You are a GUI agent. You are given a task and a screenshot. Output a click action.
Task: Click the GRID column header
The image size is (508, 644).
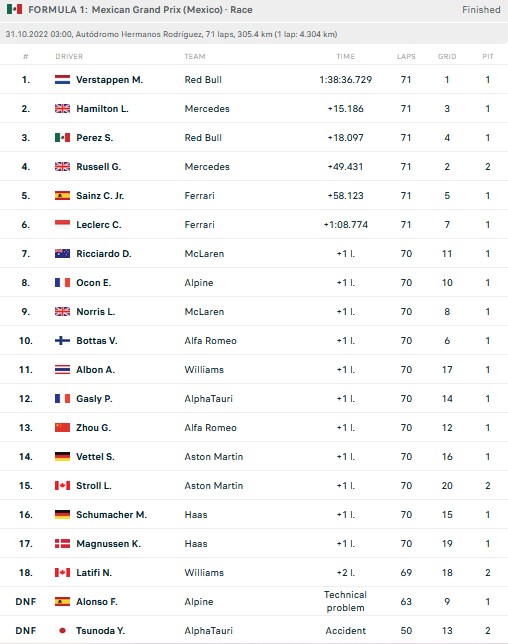pyautogui.click(x=447, y=57)
